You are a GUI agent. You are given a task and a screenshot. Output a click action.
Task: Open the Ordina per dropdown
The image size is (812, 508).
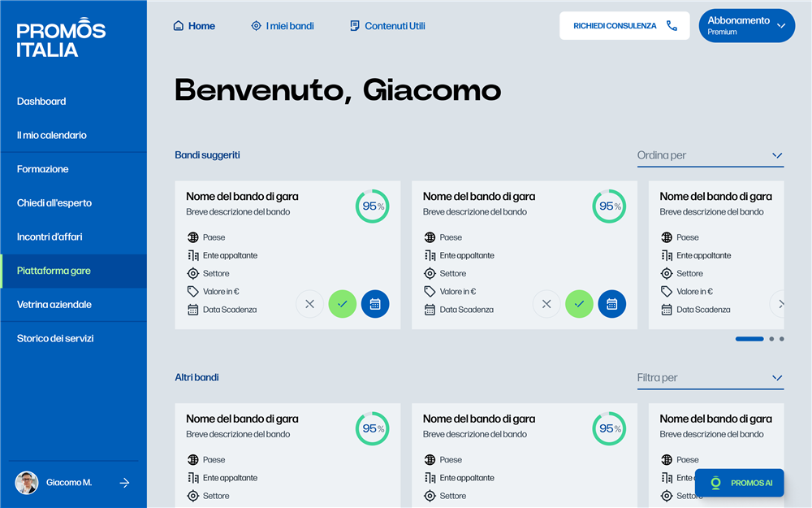[710, 155]
